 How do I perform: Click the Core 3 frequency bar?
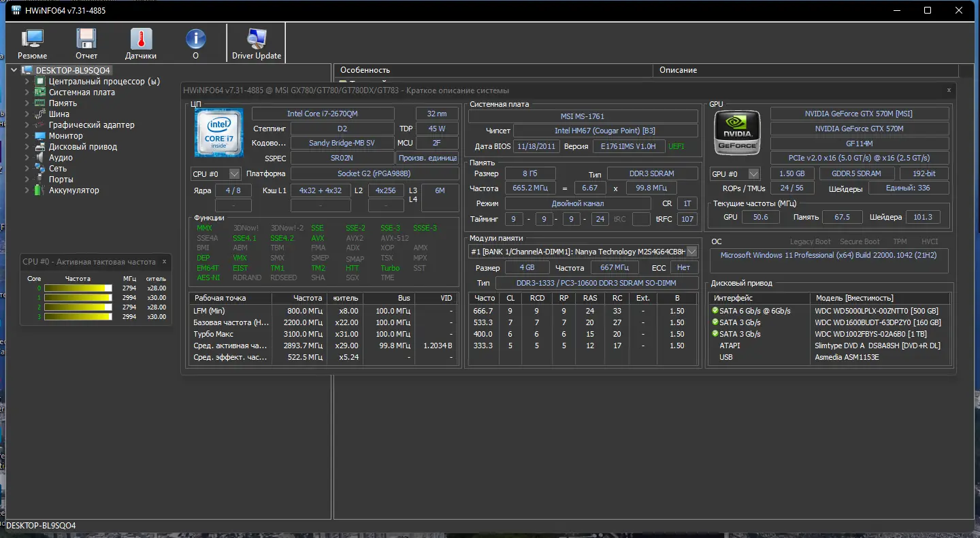tap(78, 317)
